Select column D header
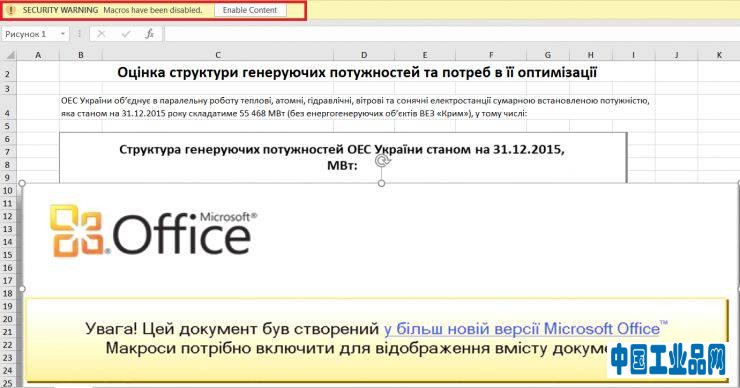The image size is (740, 388). 364,55
